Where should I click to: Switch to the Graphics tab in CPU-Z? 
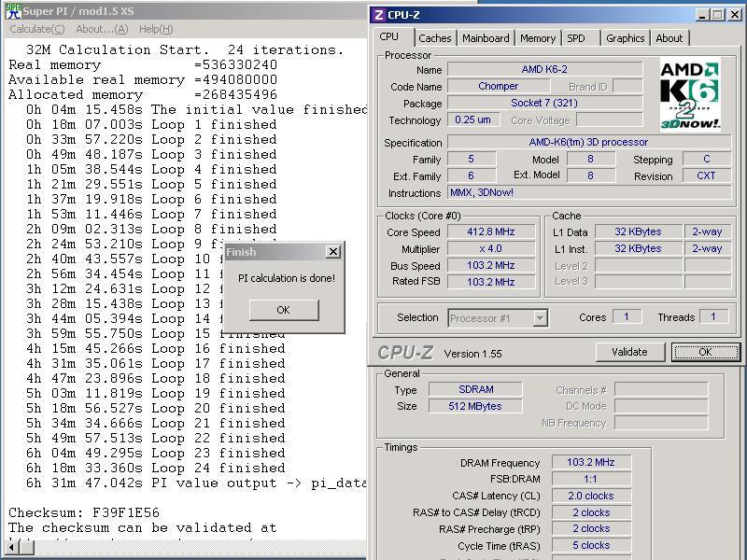(625, 38)
